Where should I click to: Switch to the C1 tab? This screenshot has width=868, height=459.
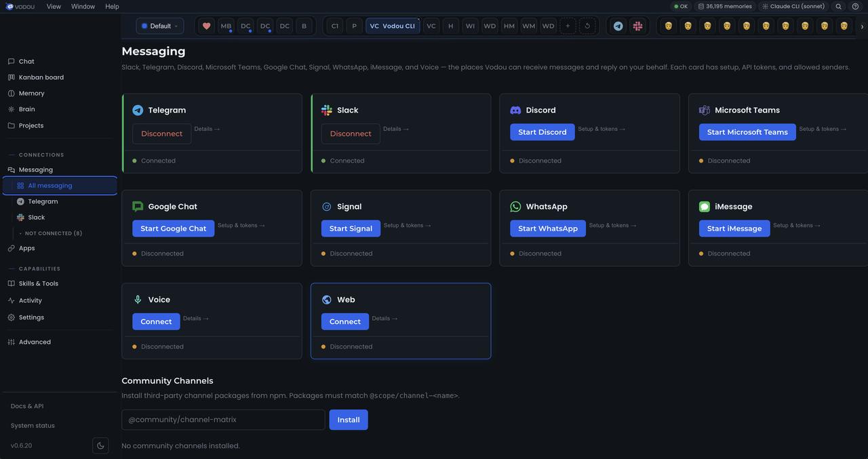(x=334, y=26)
